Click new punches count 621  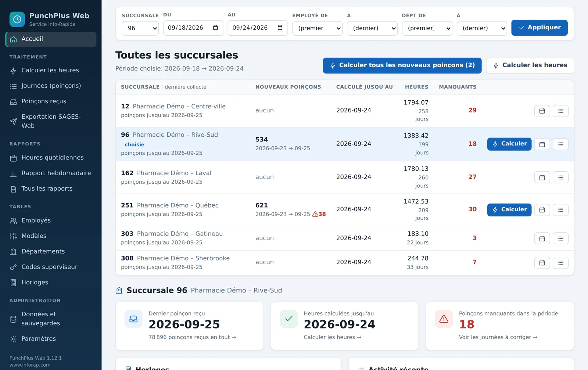262,205
